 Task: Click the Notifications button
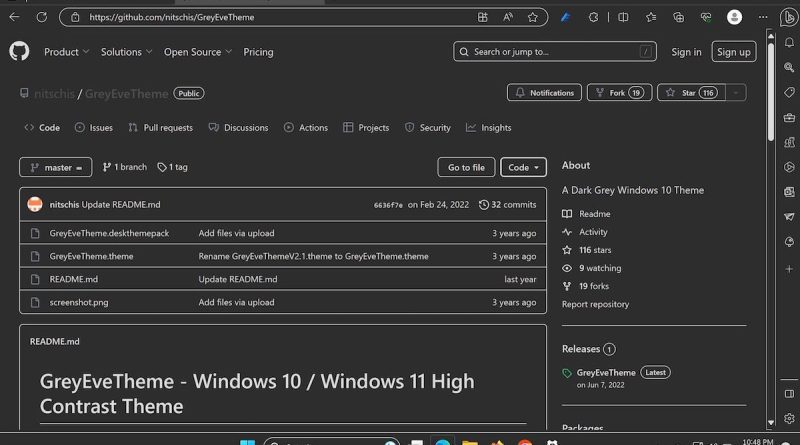tap(544, 93)
